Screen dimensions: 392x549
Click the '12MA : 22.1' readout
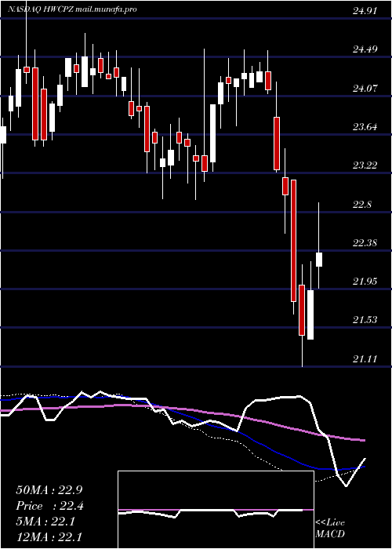[x=49, y=536]
